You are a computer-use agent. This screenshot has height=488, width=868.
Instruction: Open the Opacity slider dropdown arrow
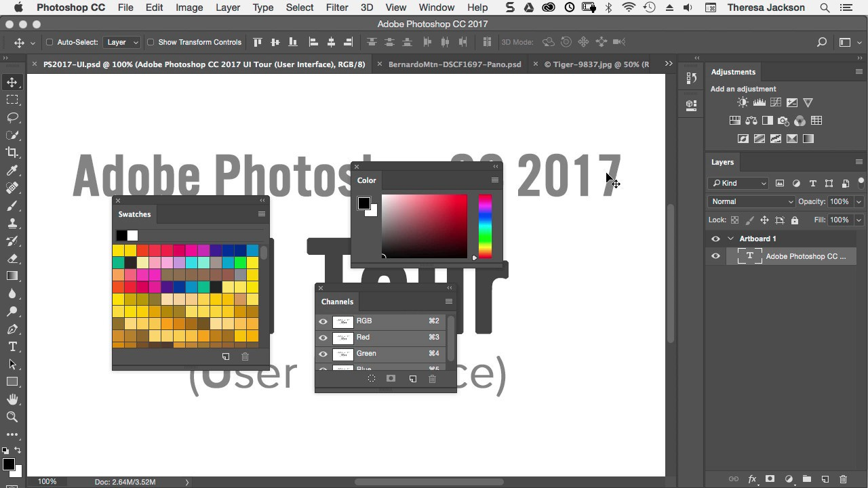click(859, 201)
